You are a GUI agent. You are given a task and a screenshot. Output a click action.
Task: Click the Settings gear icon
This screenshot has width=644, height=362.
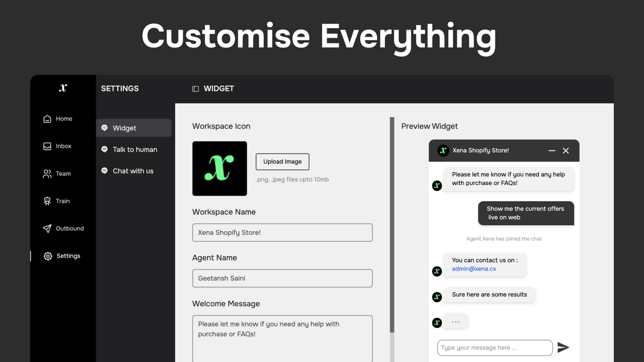coord(48,256)
